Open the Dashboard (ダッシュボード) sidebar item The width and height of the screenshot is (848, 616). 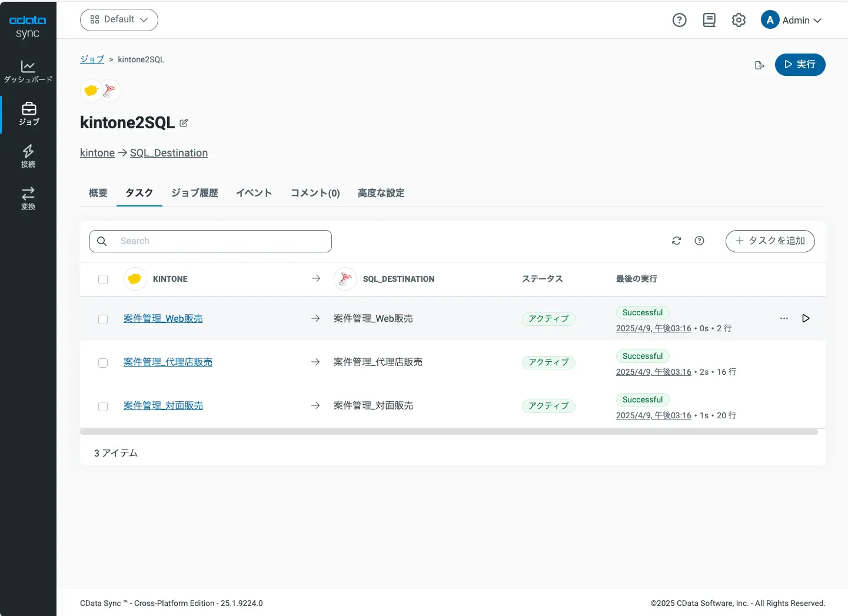[28, 72]
